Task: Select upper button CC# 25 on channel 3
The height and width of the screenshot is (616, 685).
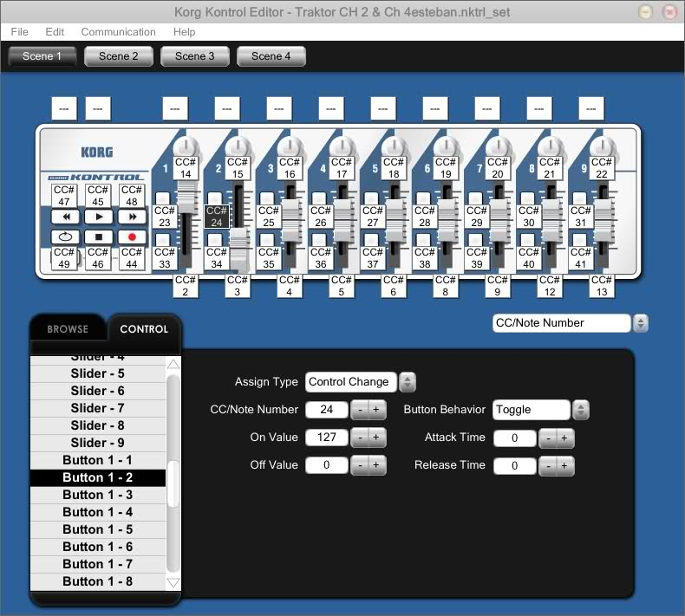Action: (269, 217)
